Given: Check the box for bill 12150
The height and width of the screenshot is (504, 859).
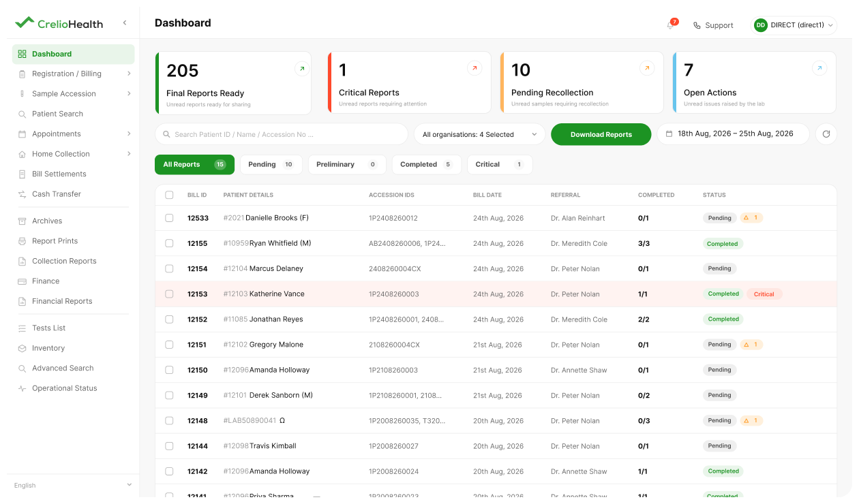Looking at the screenshot, I should [169, 370].
